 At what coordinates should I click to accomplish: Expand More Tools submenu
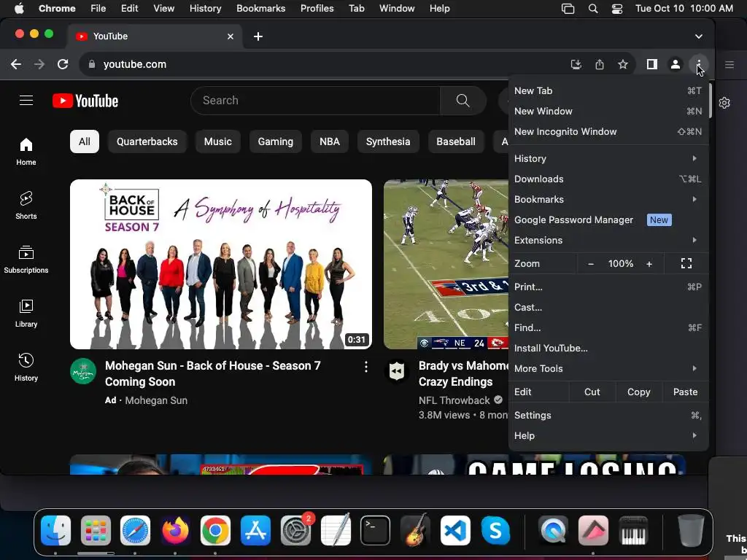pos(608,368)
